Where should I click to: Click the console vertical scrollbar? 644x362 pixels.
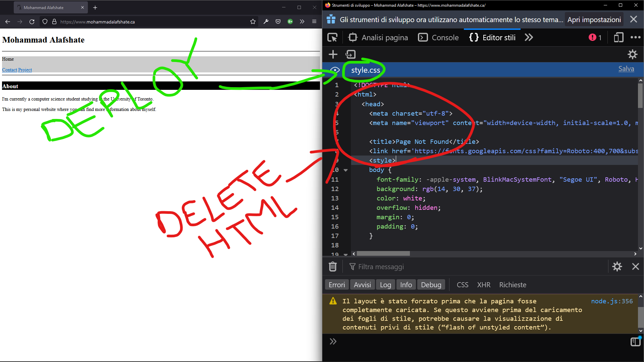640,313
